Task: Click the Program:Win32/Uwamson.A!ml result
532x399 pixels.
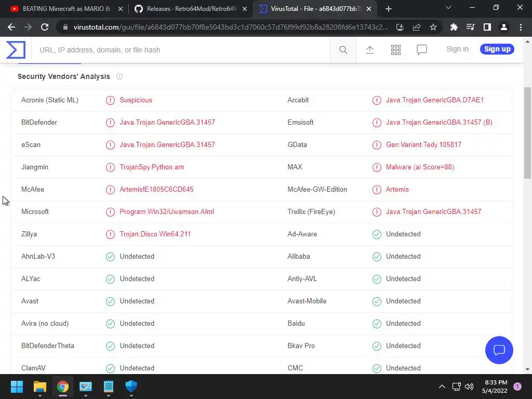Action: tap(167, 212)
